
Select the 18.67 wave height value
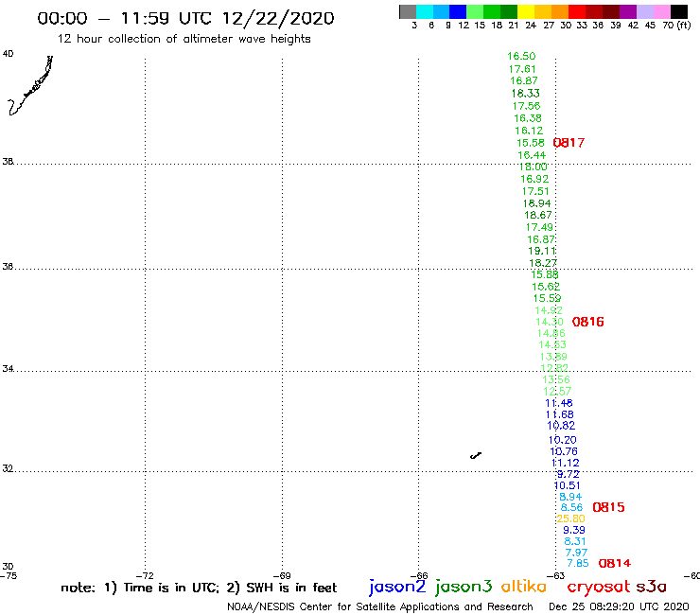(538, 216)
